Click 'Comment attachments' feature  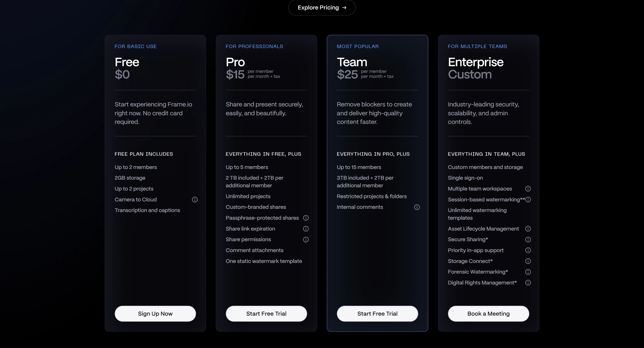(255, 250)
